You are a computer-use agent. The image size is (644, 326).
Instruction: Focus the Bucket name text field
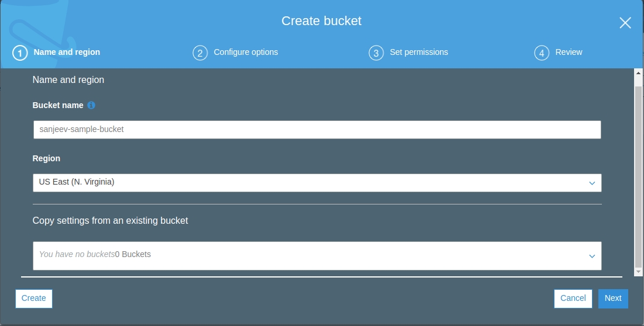click(x=316, y=130)
